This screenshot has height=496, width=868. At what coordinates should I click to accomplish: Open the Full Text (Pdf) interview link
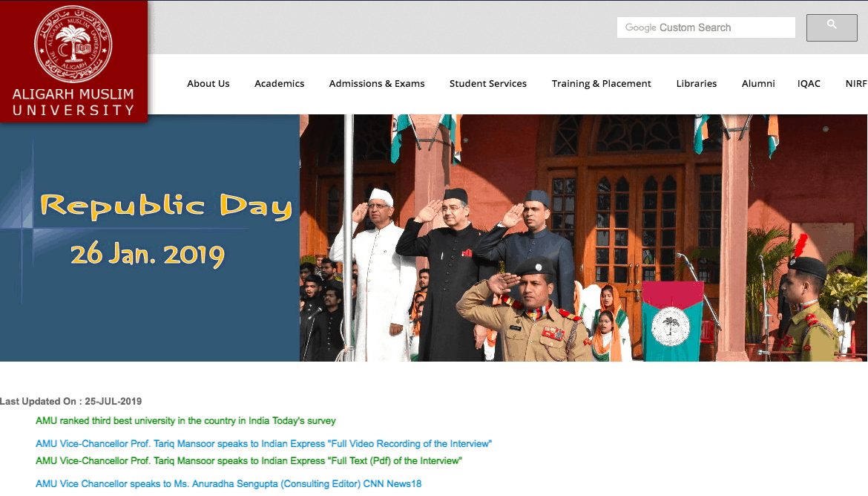pyautogui.click(x=249, y=461)
